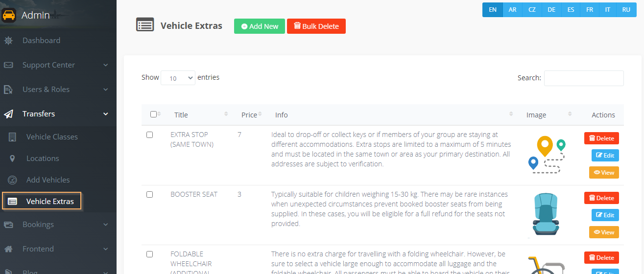Focus the Search input field

pos(584,78)
